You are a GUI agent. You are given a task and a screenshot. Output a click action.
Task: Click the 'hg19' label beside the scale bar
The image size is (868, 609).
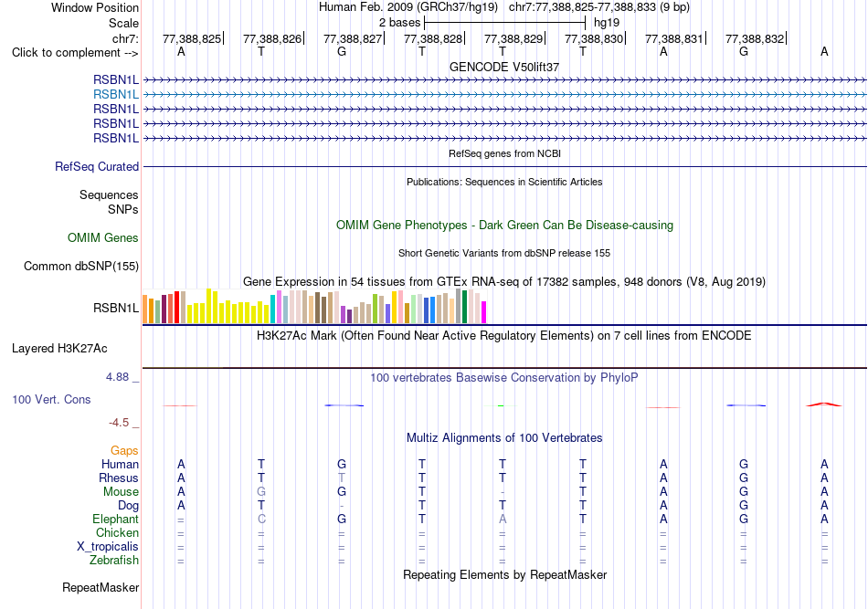pyautogui.click(x=607, y=23)
